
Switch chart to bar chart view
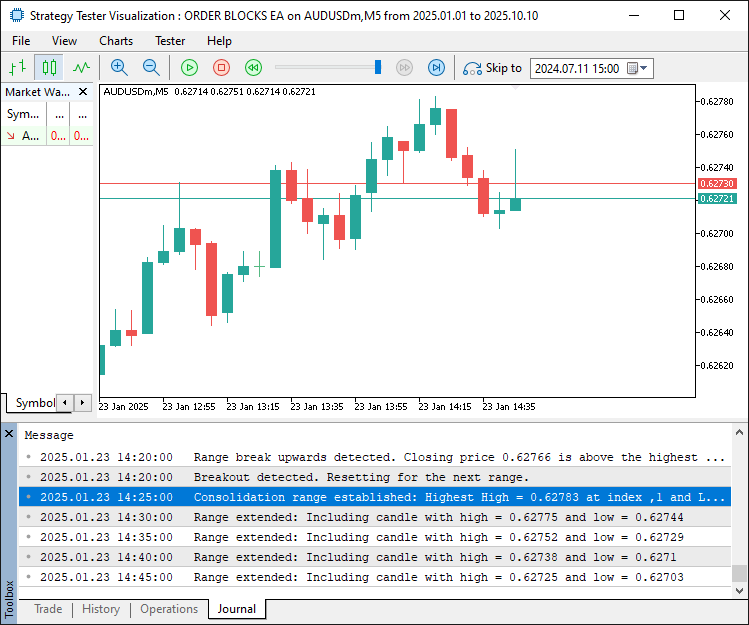point(17,68)
